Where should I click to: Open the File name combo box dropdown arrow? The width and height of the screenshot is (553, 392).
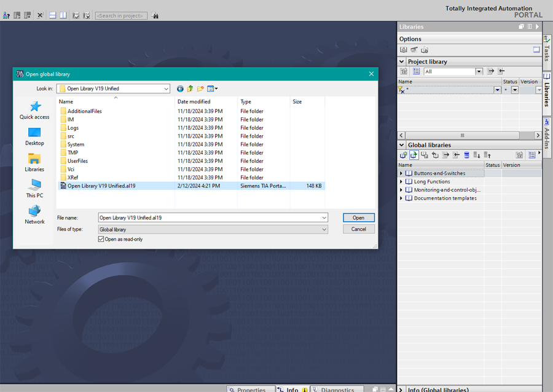(x=324, y=218)
